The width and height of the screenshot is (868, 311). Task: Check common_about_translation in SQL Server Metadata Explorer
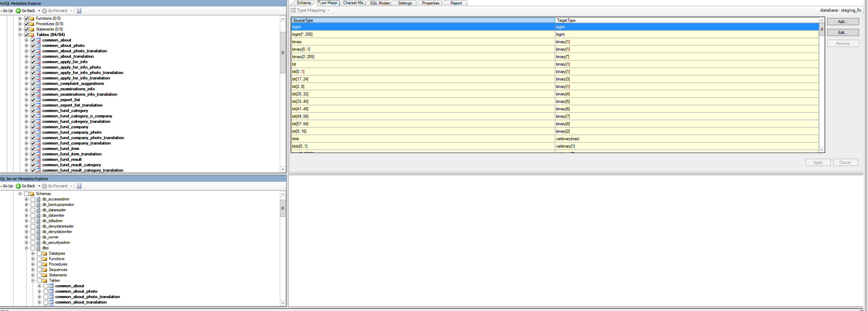(x=46, y=303)
